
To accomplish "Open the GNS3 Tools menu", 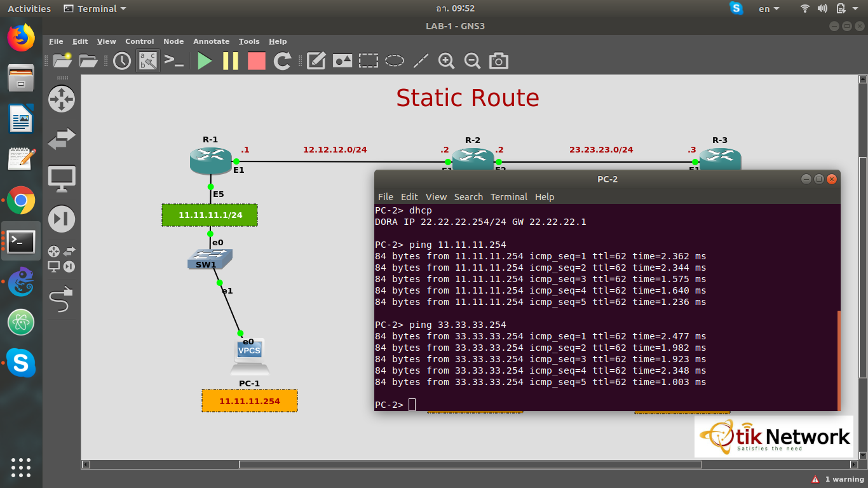I will pyautogui.click(x=249, y=41).
